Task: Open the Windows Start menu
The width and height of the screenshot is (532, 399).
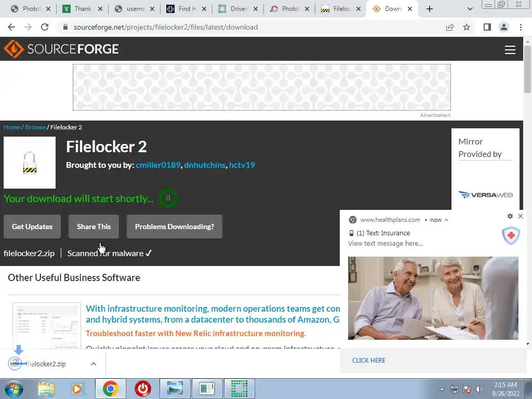Action: tap(14, 389)
